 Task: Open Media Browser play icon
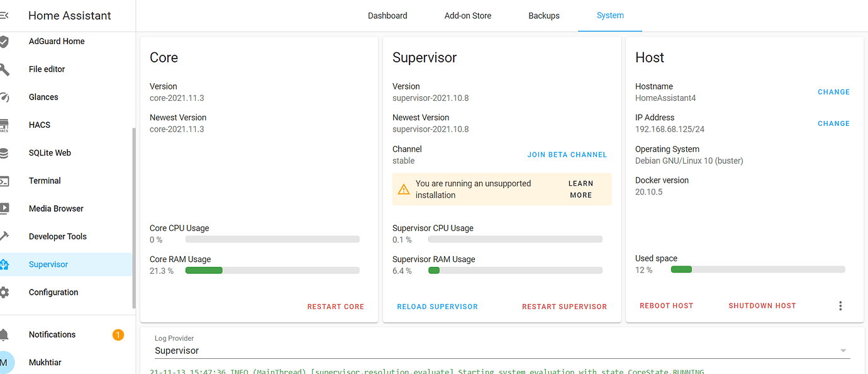(4, 208)
